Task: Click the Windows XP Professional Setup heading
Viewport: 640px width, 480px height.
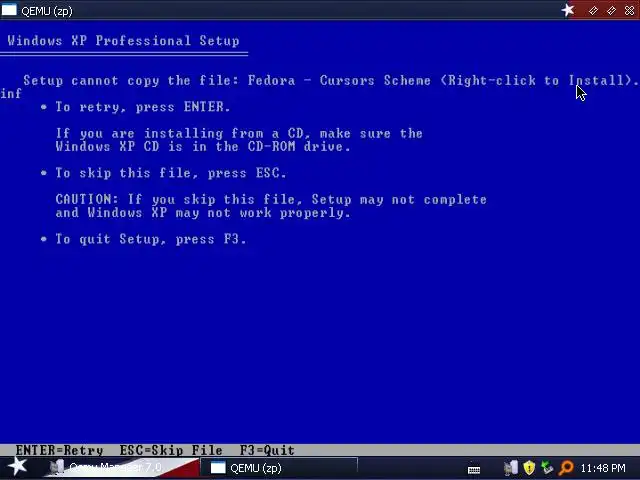Action: 123,41
